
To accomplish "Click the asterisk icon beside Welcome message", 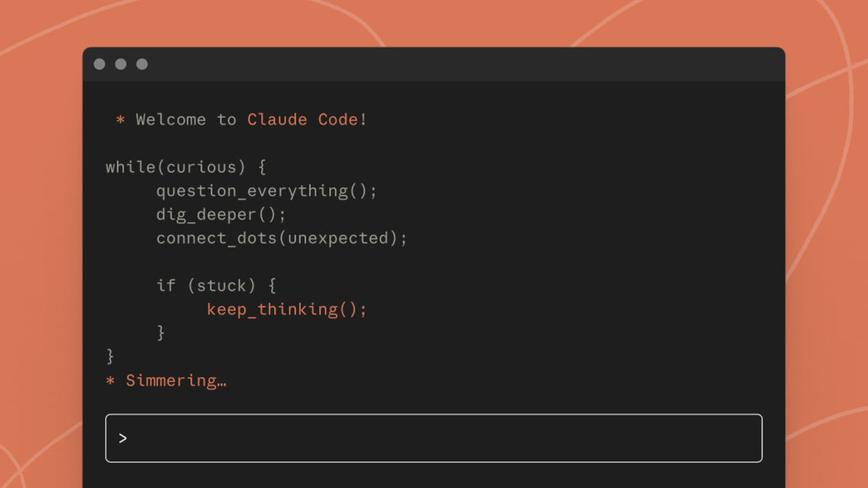I will tap(119, 119).
